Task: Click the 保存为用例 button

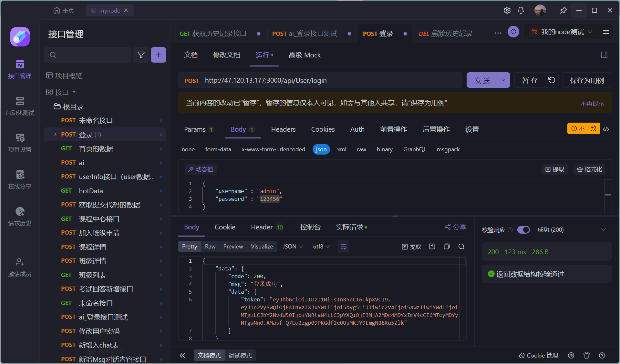Action: [x=587, y=80]
